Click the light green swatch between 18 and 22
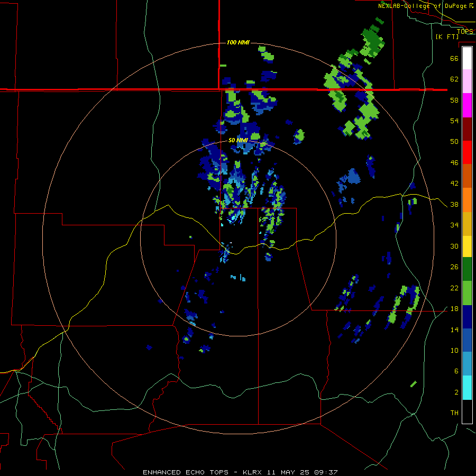Viewport: 476px width, 476px height. tap(467, 293)
